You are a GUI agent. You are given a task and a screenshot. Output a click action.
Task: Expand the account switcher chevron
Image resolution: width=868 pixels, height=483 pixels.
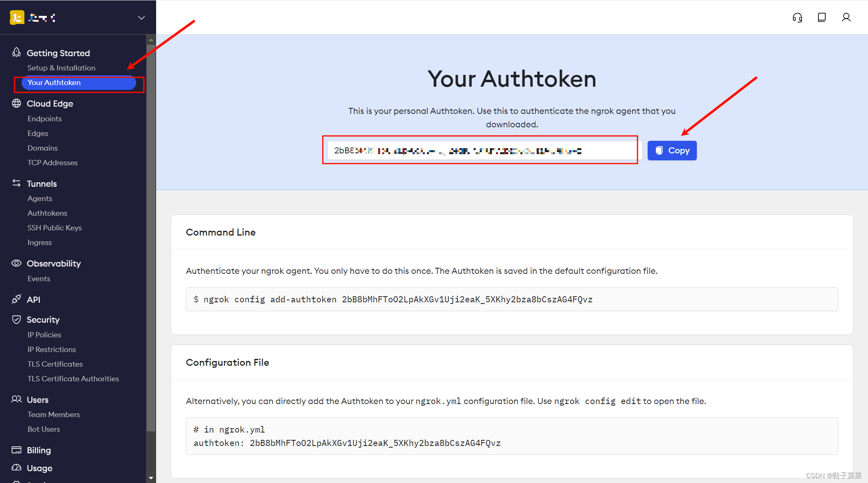pos(141,17)
